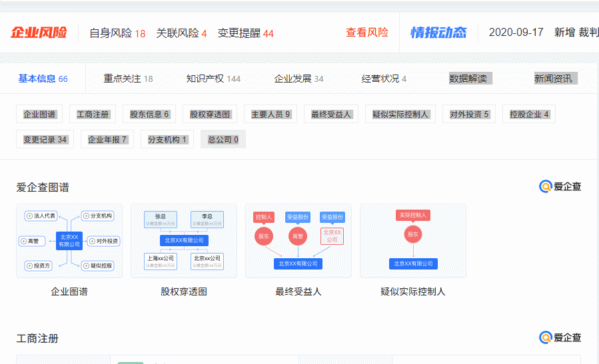This screenshot has width=599, height=364.
Task: Click the 企业风险 heading logo
Action: 39,33
